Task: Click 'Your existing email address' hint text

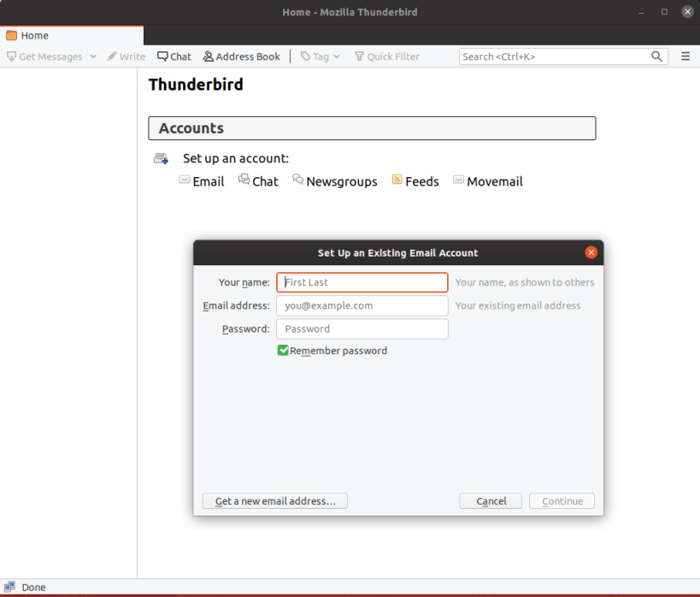Action: [x=518, y=305]
